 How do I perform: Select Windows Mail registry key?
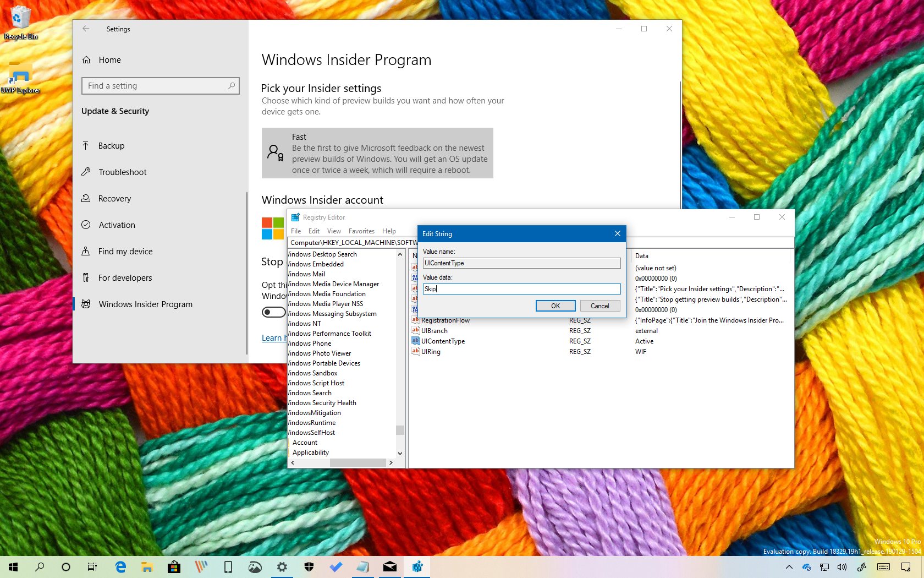[x=306, y=274]
